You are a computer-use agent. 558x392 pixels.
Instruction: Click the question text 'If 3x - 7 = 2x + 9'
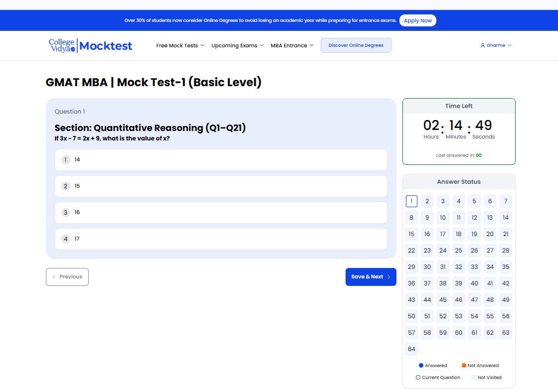[x=112, y=138]
